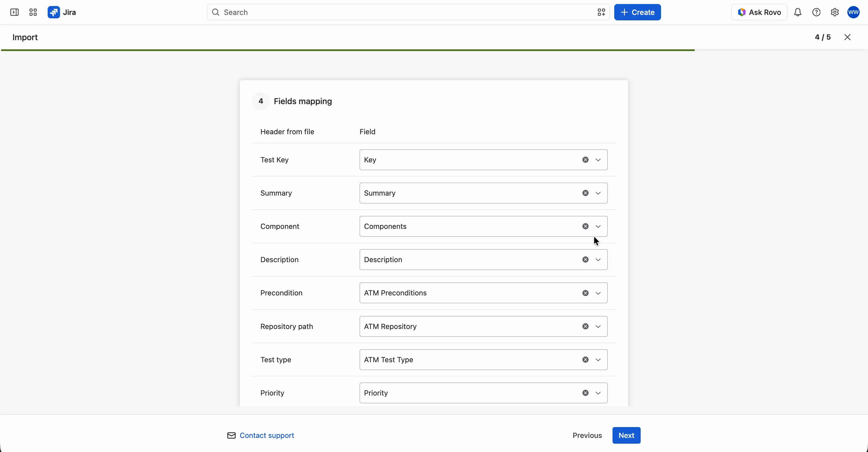868x452 pixels.
Task: Close the Import wizard
Action: click(847, 37)
